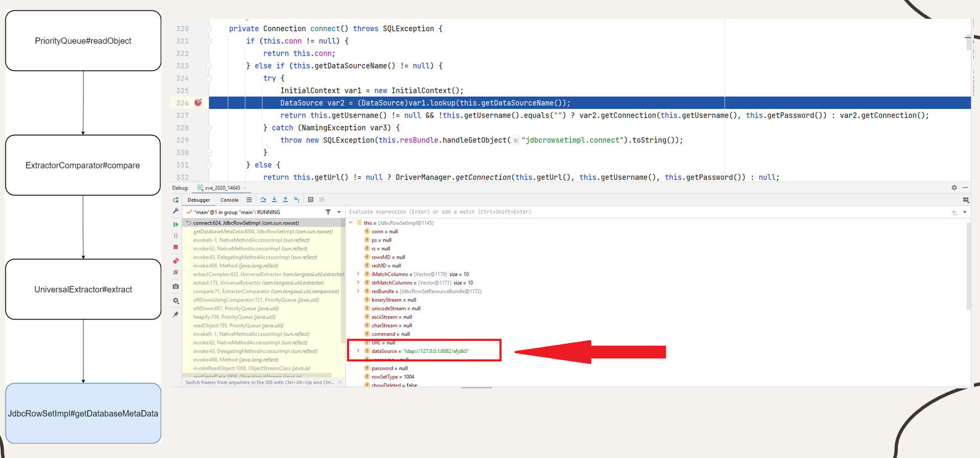Click the thread dump camera icon
This screenshot has height=458, width=980.
pos(176,287)
